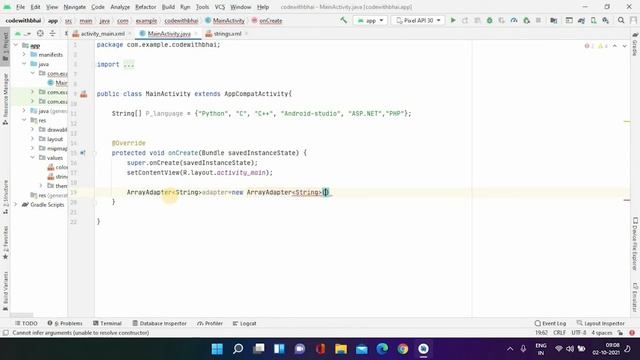Viewport: 640px width, 360px height.
Task: Expand the layout folder
Action: point(32,139)
